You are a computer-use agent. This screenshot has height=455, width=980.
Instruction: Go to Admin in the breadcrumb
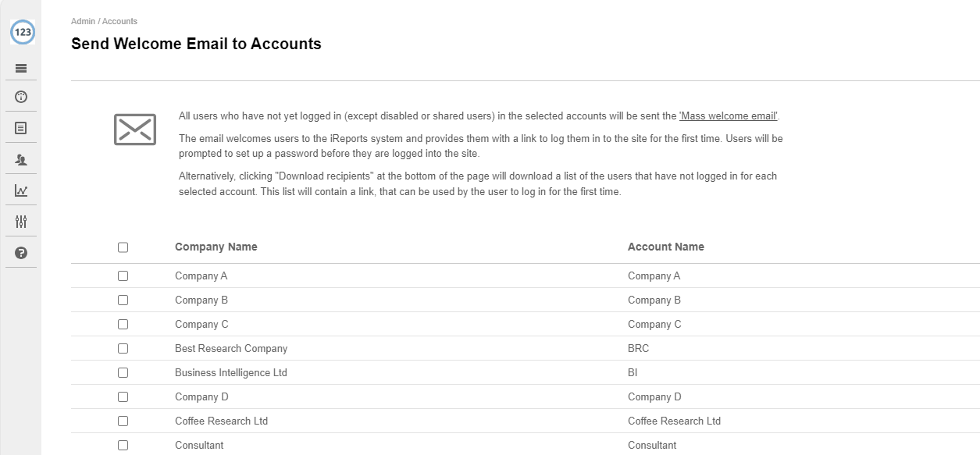click(83, 21)
